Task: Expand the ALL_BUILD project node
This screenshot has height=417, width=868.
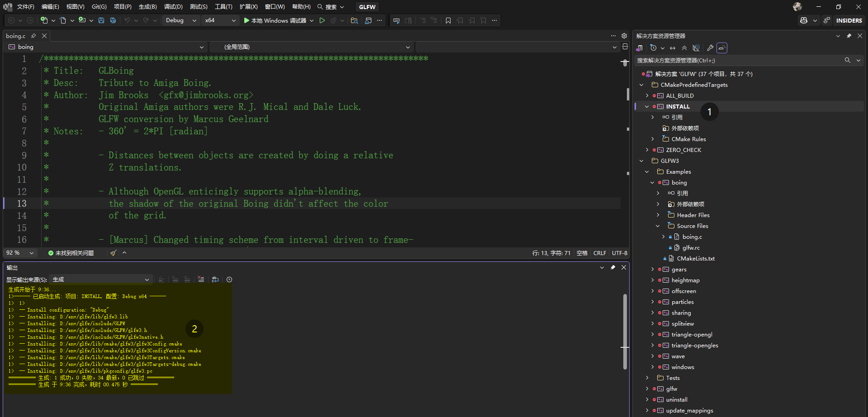Action: [x=647, y=96]
